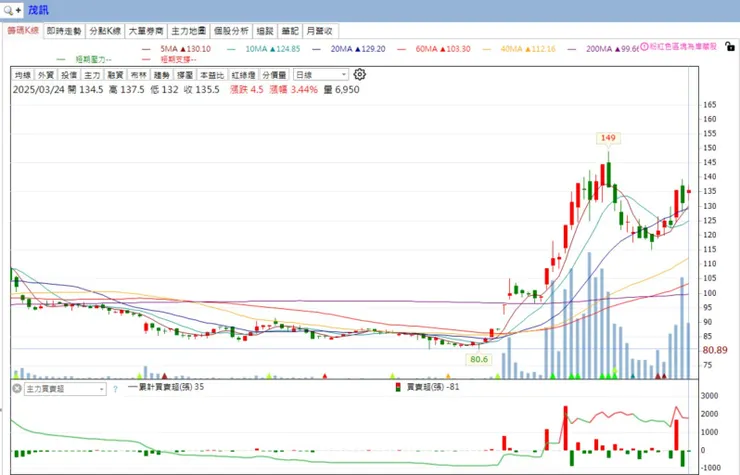The width and height of the screenshot is (740, 475).
Task: Open the 個股分析 tab
Action: pos(231,31)
